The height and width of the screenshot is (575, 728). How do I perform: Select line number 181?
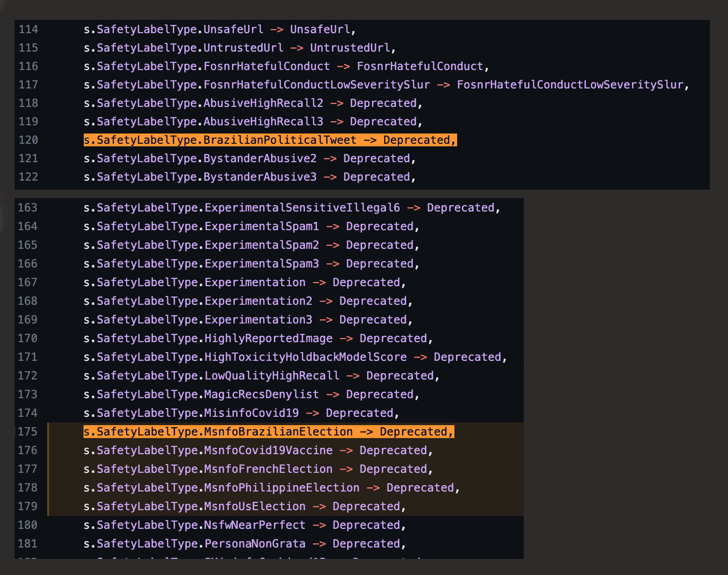(x=28, y=543)
